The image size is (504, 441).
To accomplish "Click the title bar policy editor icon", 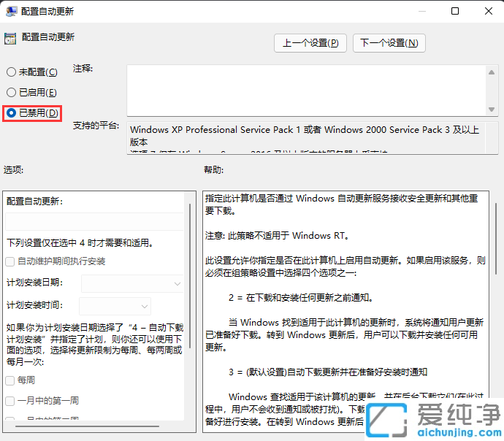I will 11,11.
